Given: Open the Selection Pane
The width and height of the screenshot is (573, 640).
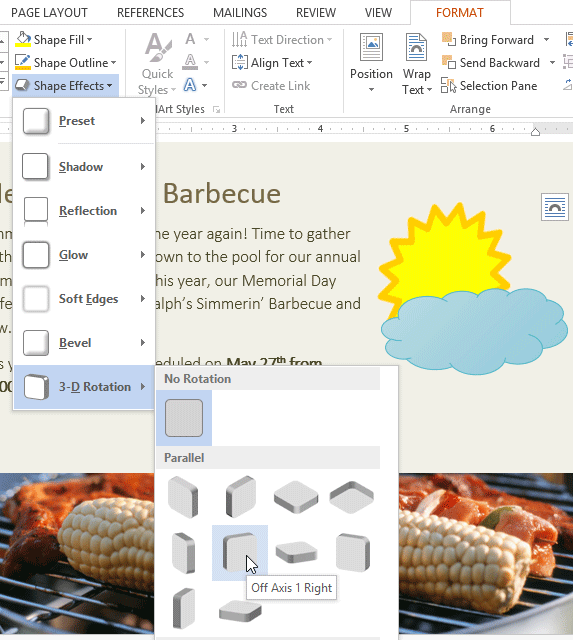Looking at the screenshot, I should (x=489, y=86).
